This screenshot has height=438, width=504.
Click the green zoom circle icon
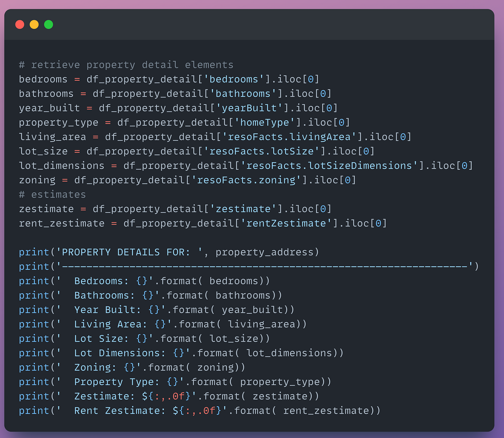tap(48, 24)
